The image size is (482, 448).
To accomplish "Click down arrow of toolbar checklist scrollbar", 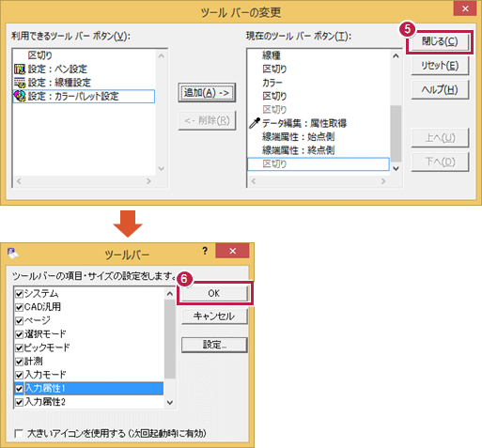I will [x=170, y=403].
